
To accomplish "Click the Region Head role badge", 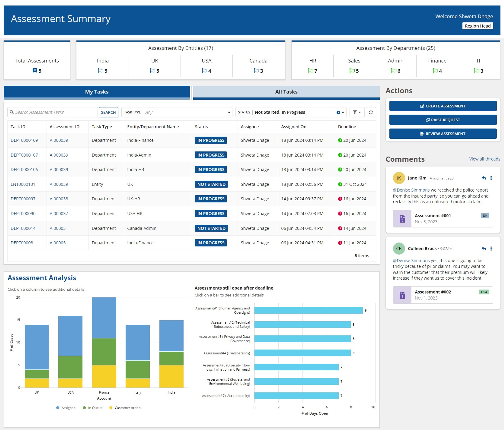I will click(478, 26).
